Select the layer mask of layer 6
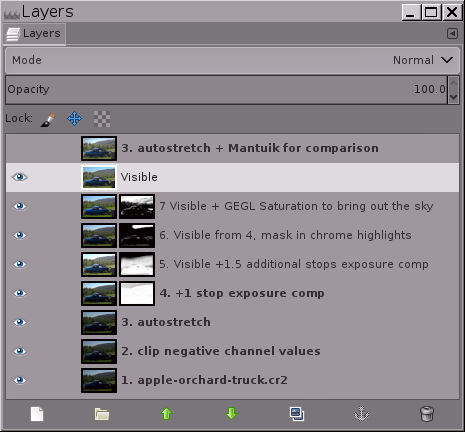465x432 pixels. coord(137,236)
